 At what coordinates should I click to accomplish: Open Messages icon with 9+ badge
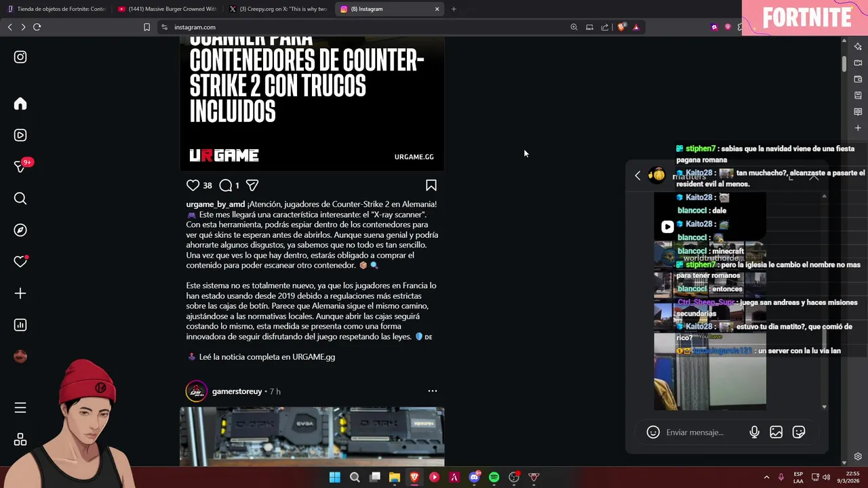click(20, 167)
